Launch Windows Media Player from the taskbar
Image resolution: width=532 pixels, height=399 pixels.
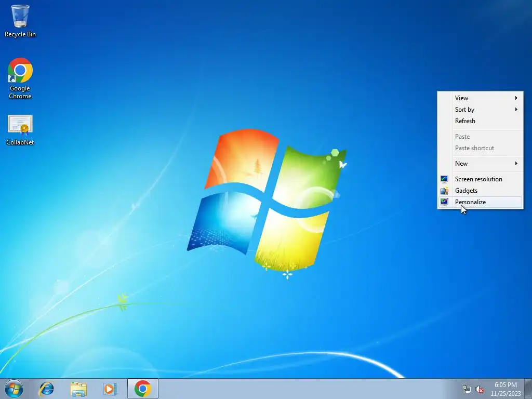[x=110, y=389]
